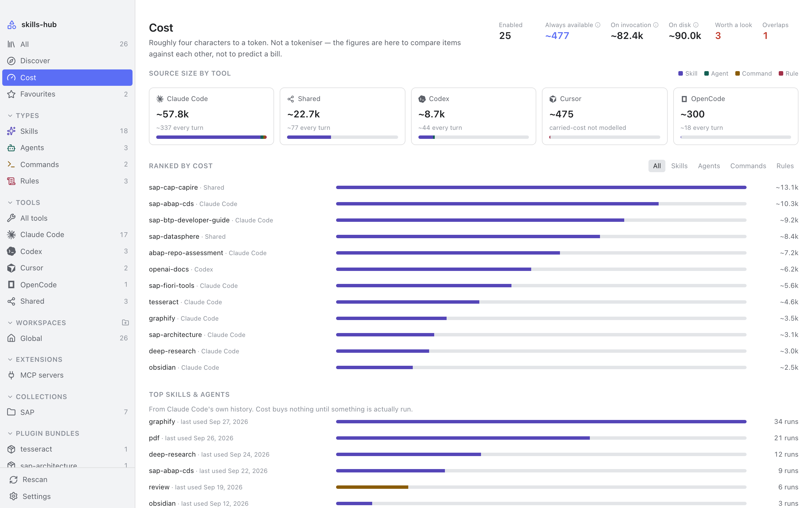Click the skills-hub logo icon
This screenshot has width=812, height=508.
pyautogui.click(x=12, y=25)
